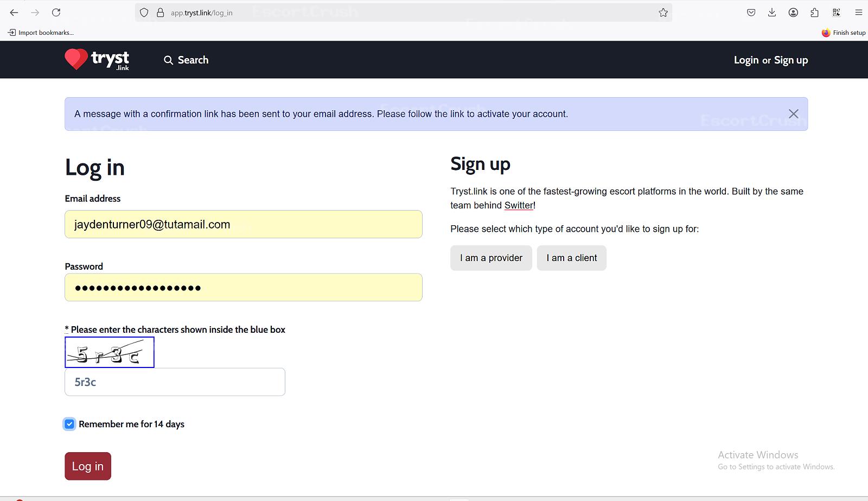Bookmark this page with the star
Image resolution: width=868 pixels, height=501 pixels.
click(663, 12)
